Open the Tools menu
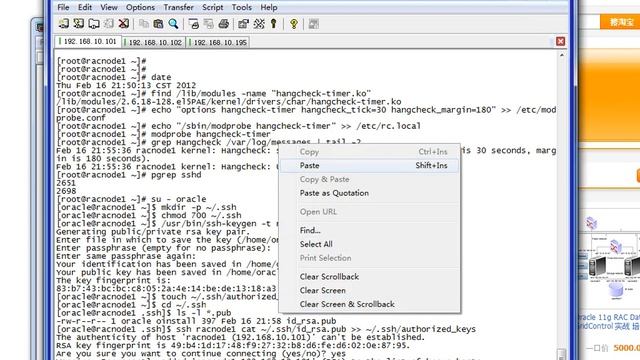 (x=242, y=7)
